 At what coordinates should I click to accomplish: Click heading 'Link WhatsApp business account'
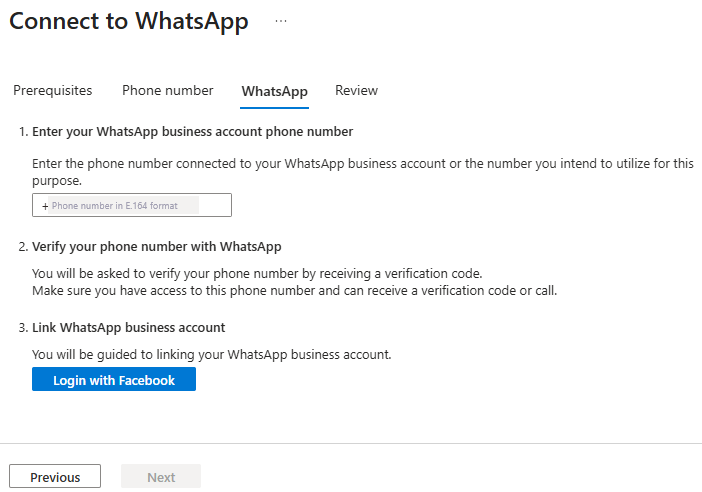(x=128, y=328)
